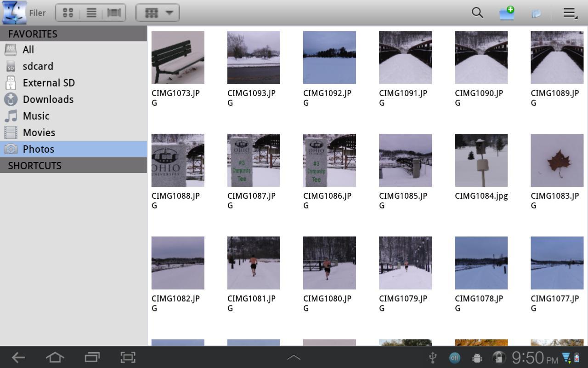Switch to detailed list view

(91, 12)
